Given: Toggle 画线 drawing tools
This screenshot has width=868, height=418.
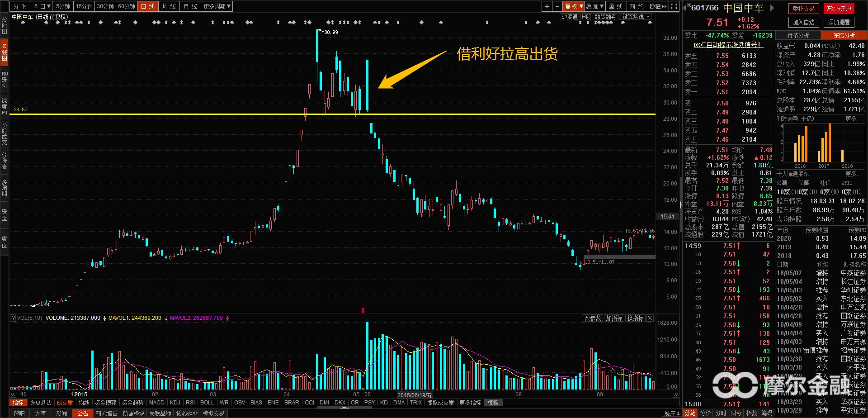Looking at the screenshot, I should coord(616,6).
